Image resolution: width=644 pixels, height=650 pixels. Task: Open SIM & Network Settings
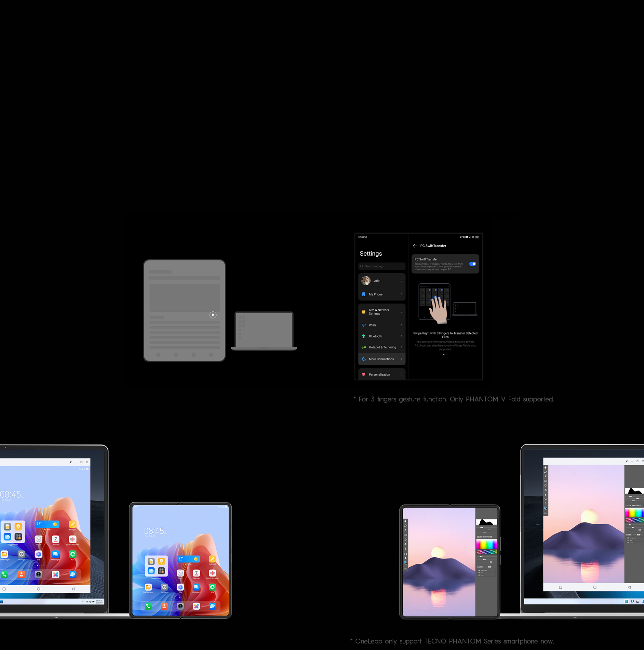[382, 312]
